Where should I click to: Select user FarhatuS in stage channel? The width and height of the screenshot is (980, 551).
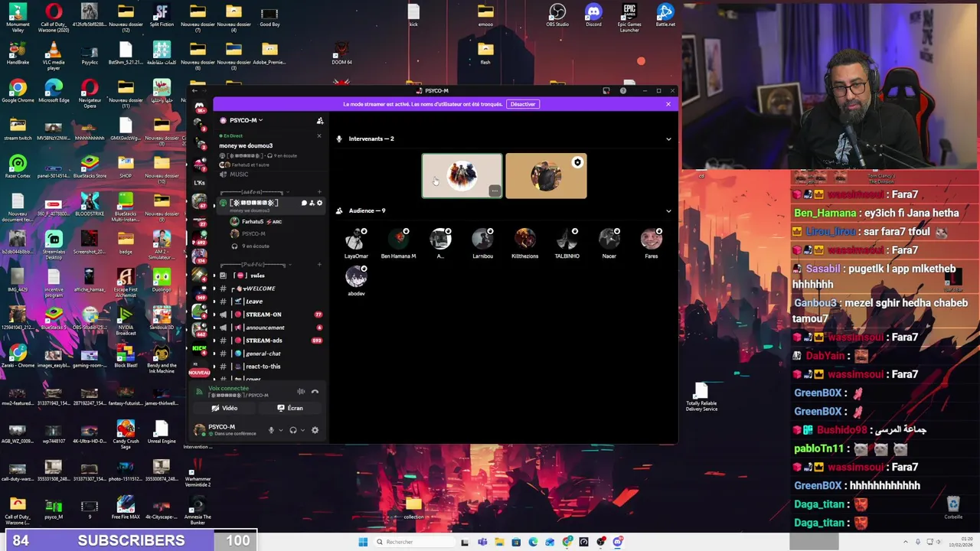coord(260,222)
